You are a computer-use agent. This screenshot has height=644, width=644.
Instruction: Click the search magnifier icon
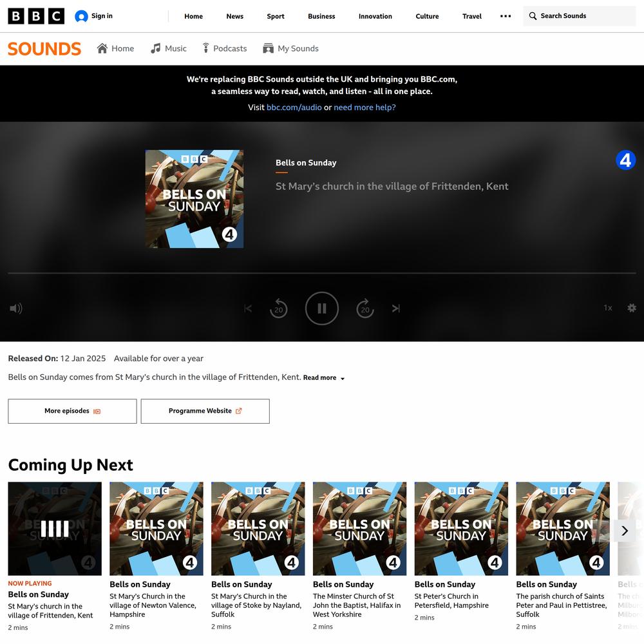[x=533, y=16]
